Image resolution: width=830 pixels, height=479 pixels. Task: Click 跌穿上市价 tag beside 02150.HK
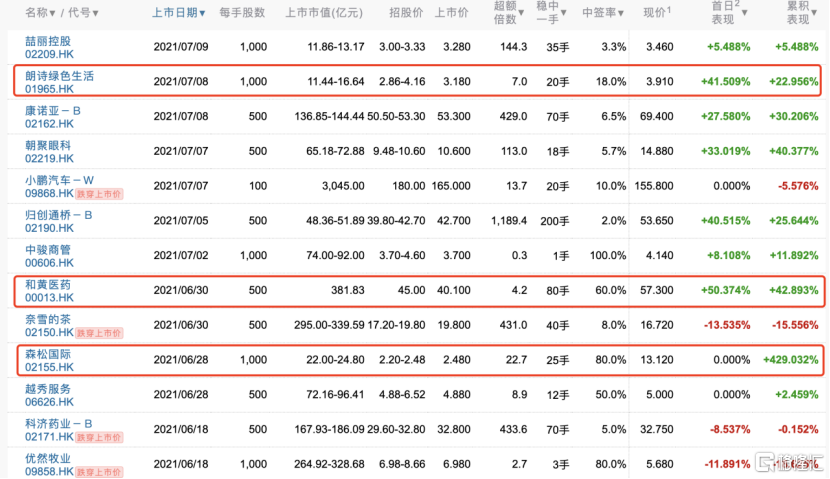(x=99, y=333)
